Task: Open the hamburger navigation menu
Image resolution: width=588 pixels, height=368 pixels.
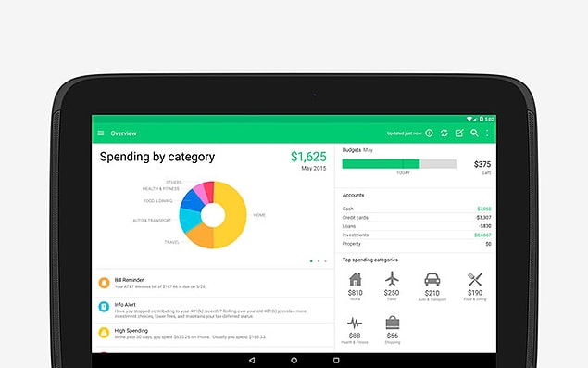Action: 101,133
